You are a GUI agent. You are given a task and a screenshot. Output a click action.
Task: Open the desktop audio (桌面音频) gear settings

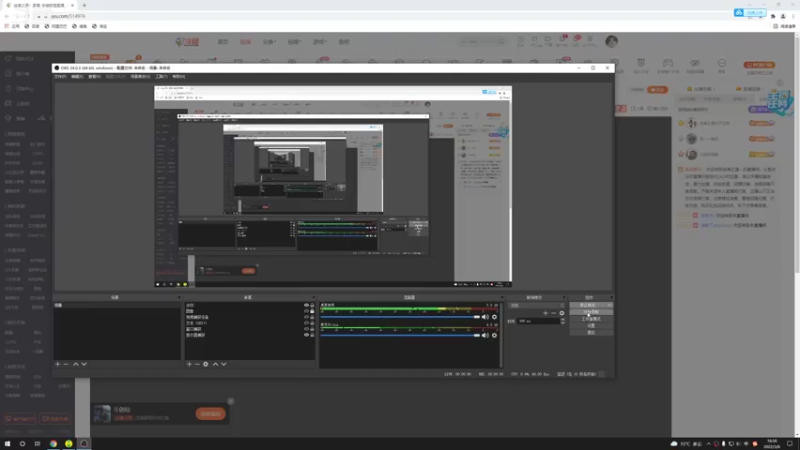494,317
